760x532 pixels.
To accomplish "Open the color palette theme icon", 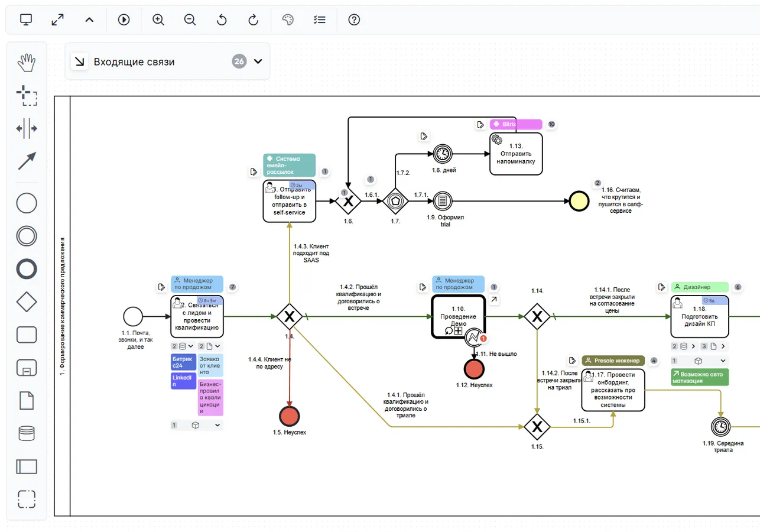I will pos(287,20).
